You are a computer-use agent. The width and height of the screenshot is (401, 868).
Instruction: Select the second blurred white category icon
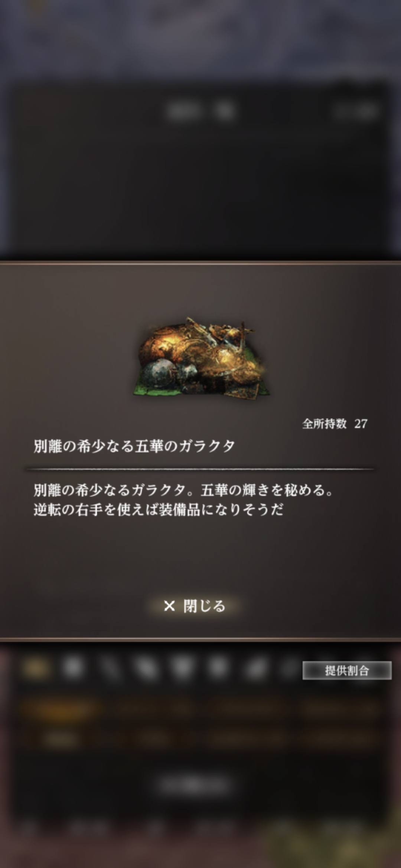pyautogui.click(x=73, y=668)
